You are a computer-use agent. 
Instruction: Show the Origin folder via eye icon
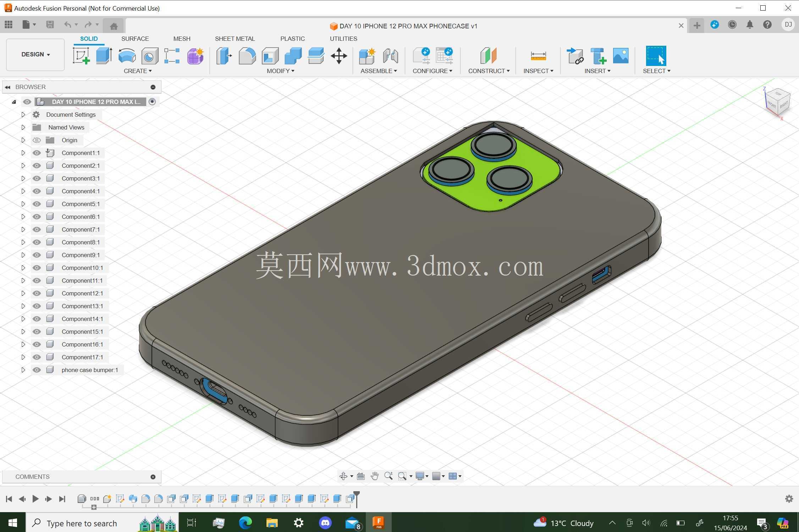(x=37, y=140)
